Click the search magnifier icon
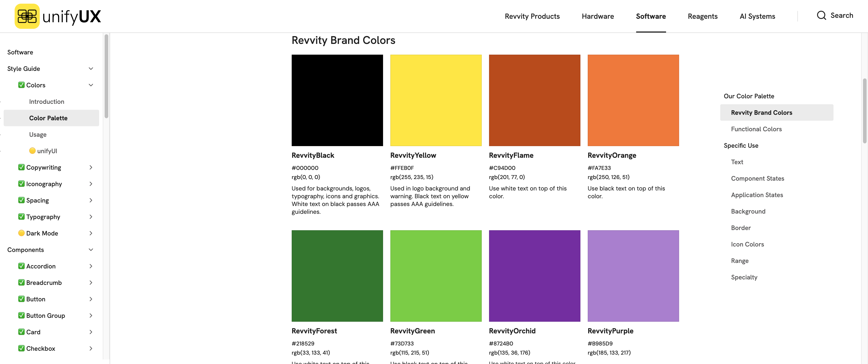This screenshot has width=868, height=364. pos(821,16)
